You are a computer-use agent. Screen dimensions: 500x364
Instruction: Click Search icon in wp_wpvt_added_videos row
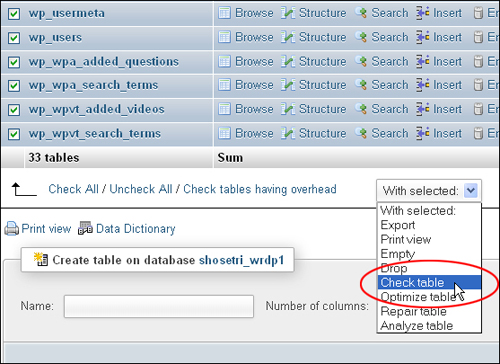[361, 109]
